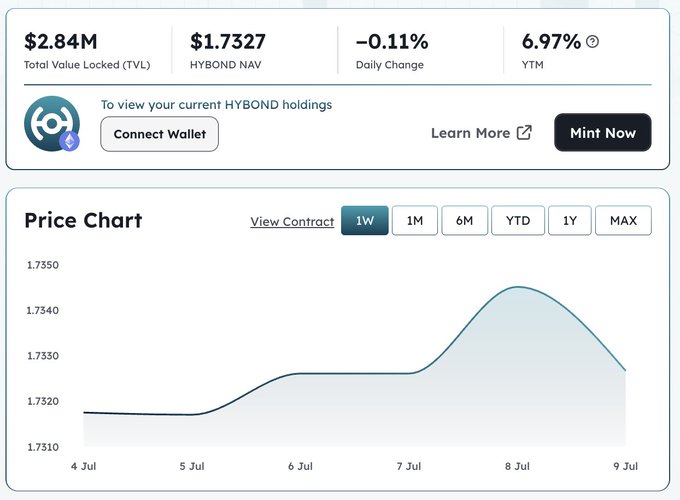Click the 6.97% YTM value

pyautogui.click(x=551, y=42)
